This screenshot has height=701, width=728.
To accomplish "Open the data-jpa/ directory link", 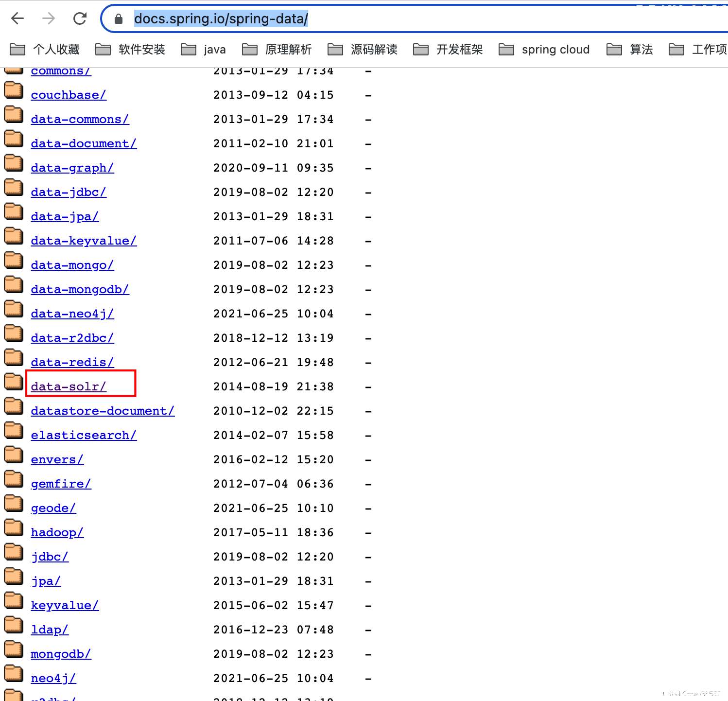I will [x=65, y=216].
